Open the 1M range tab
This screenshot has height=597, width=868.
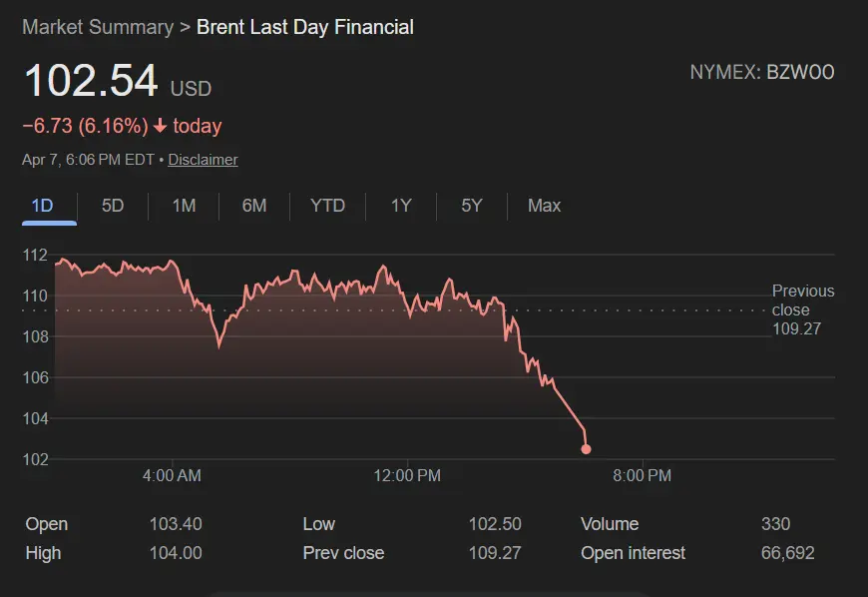pyautogui.click(x=184, y=206)
